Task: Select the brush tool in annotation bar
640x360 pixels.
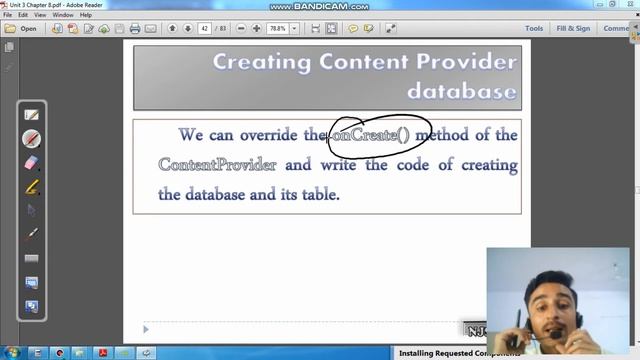Action: click(x=32, y=234)
